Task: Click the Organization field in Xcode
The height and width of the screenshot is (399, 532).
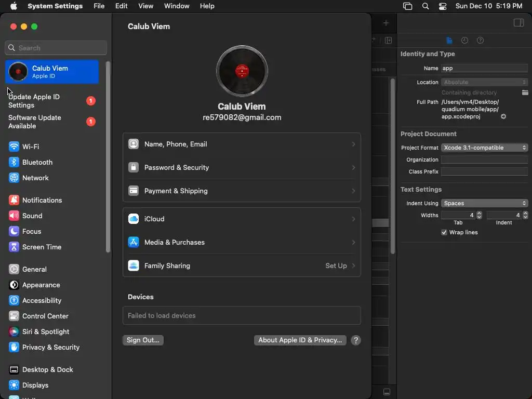Action: tap(484, 160)
